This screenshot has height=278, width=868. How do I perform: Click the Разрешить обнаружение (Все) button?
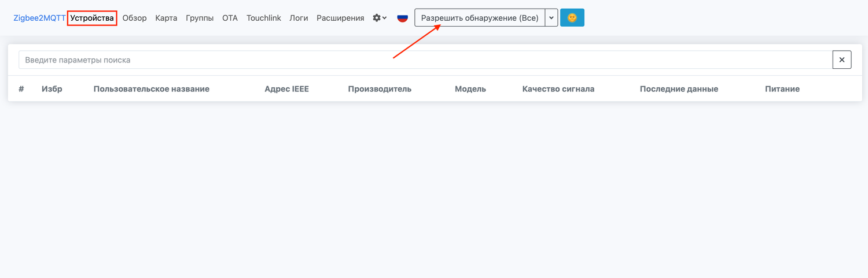point(480,18)
